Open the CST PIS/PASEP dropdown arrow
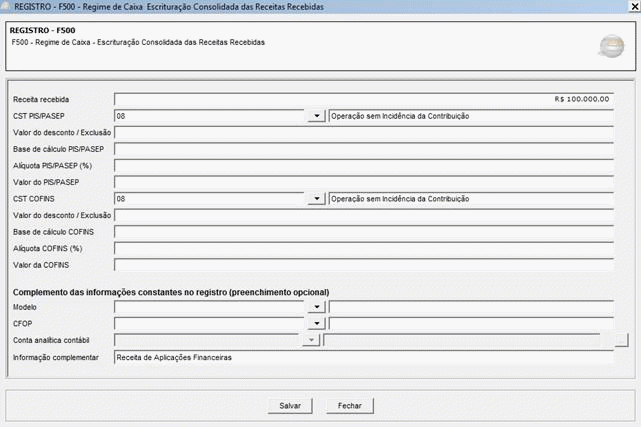 click(x=316, y=116)
